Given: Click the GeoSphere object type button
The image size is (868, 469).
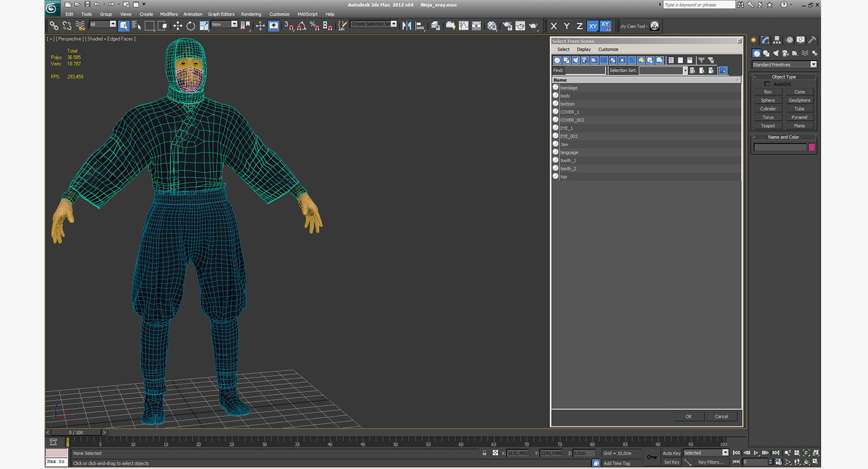Looking at the screenshot, I should pyautogui.click(x=799, y=100).
